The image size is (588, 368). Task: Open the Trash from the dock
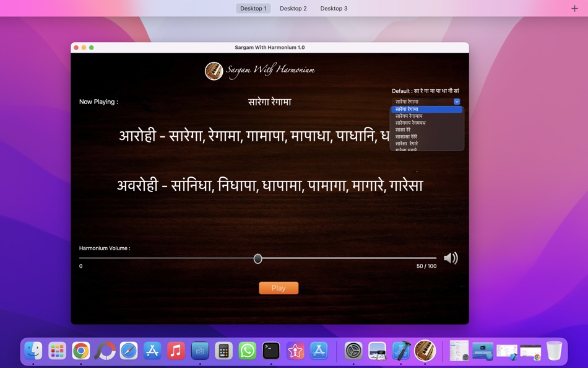coord(553,351)
